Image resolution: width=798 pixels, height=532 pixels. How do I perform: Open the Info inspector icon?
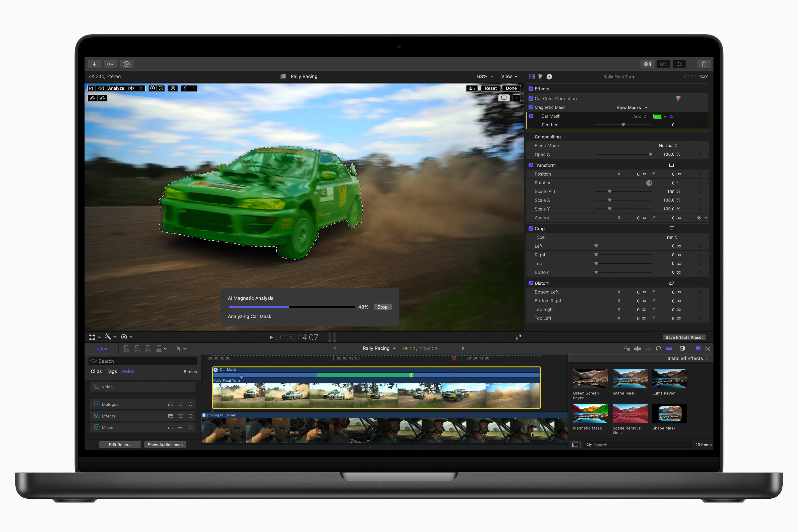[549, 76]
